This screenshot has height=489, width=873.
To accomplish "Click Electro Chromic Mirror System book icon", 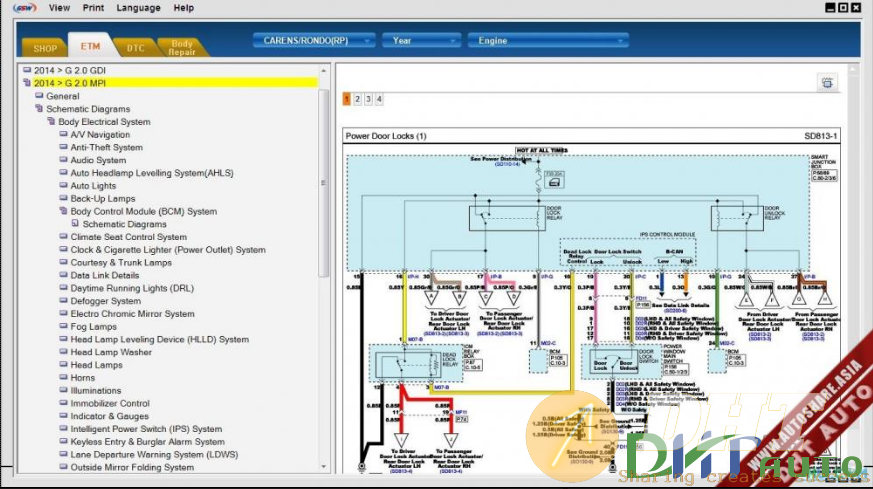I will (63, 314).
